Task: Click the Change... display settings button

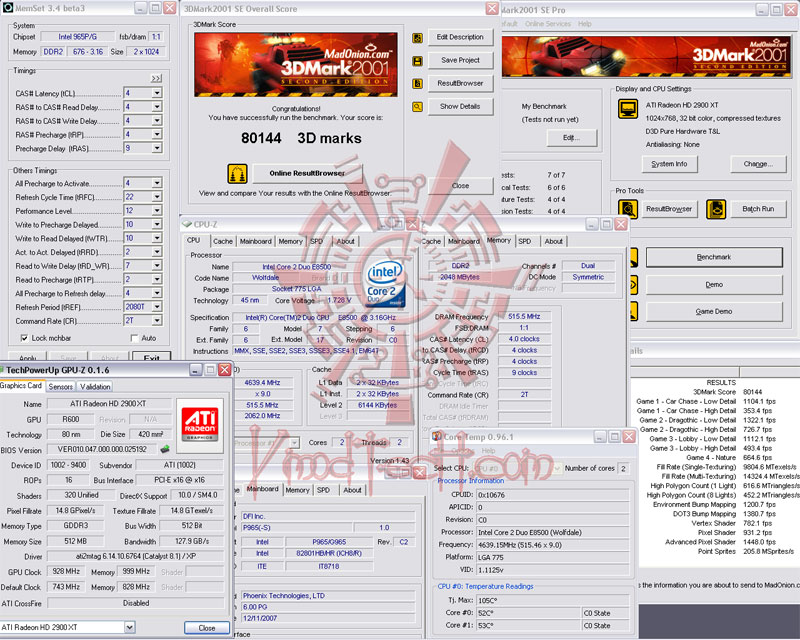Action: click(758, 164)
